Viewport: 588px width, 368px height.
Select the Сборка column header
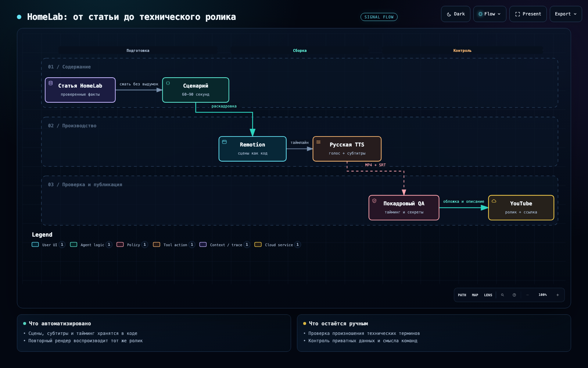300,51
